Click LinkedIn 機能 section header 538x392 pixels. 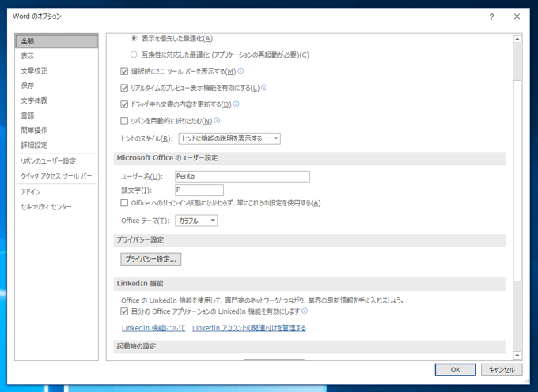pos(309,284)
